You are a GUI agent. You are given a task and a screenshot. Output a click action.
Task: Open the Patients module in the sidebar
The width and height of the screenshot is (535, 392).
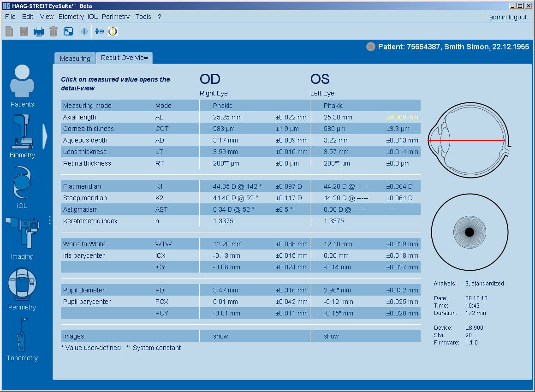point(22,86)
